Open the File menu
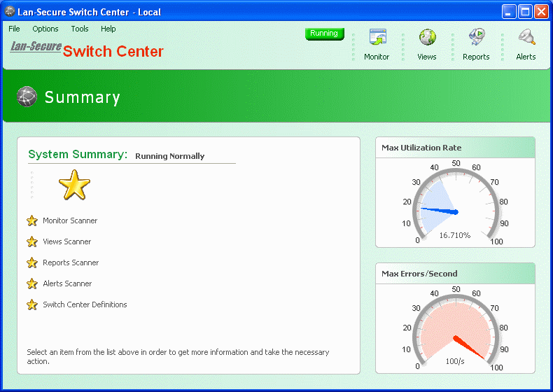The height and width of the screenshot is (392, 553). point(14,29)
